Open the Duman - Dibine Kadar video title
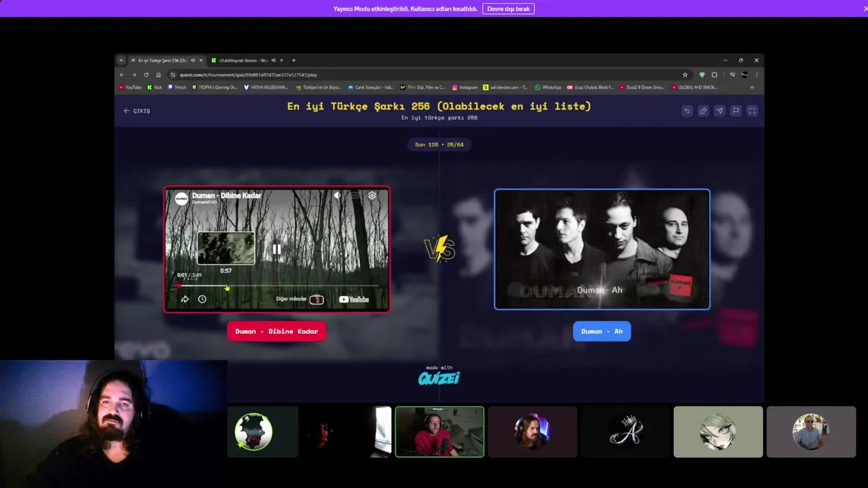This screenshot has height=488, width=868. [x=226, y=195]
